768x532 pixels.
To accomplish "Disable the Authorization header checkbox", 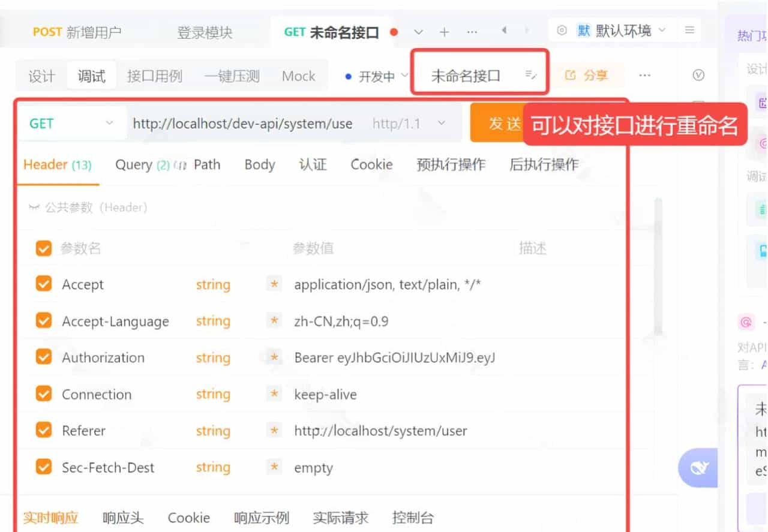I will point(43,357).
